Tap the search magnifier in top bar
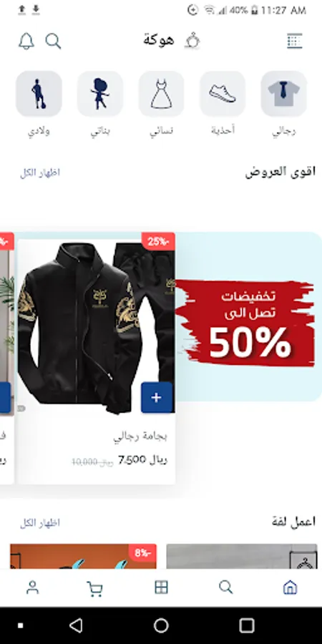Viewport: 322px width, 644px height. (53, 41)
